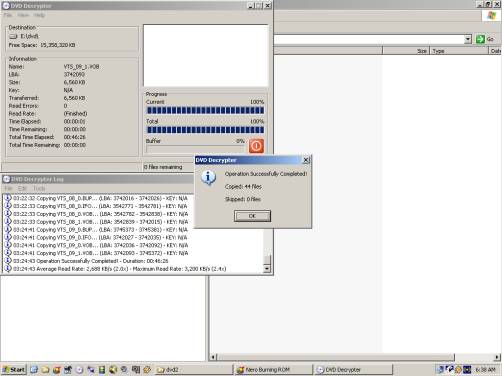Click the blue info icon in the dialog
Screen dimensions: 502x376
click(x=209, y=177)
